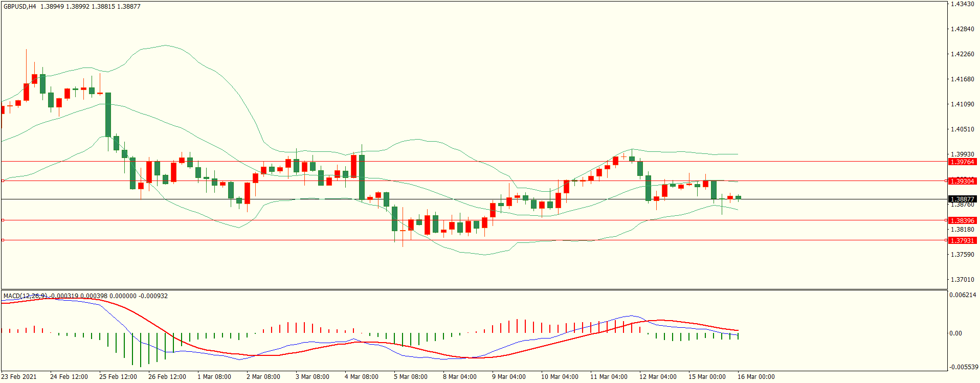Click the 24 Feb 12:00 time label
This screenshot has height=383, width=980.
(69, 377)
